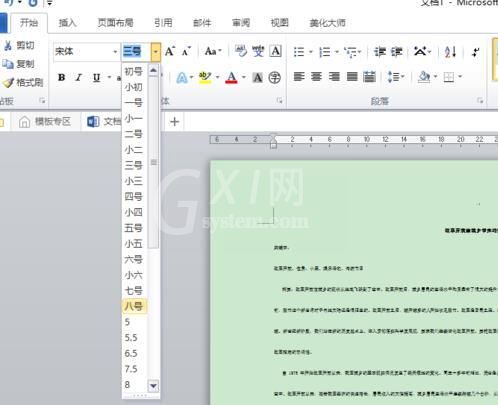Image resolution: width=498 pixels, height=405 pixels.
Task: Click the plus new document tab button
Action: click(x=174, y=122)
